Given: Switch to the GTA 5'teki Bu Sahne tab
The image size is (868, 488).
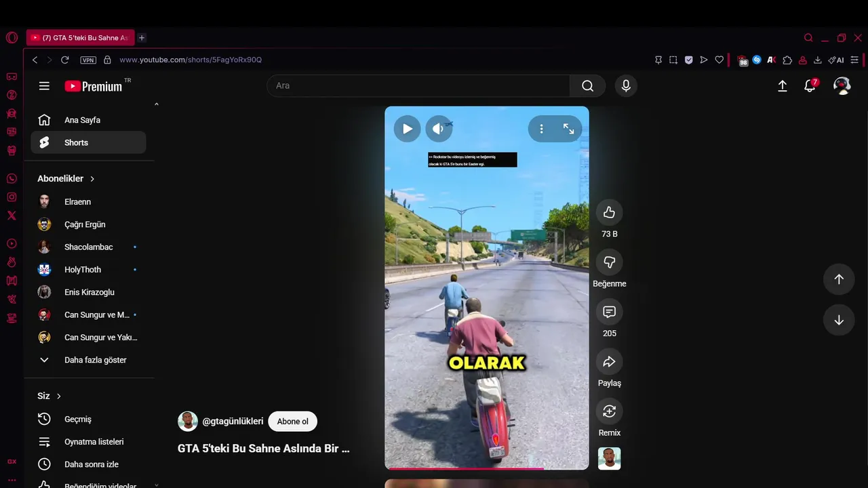Looking at the screenshot, I should [x=80, y=38].
